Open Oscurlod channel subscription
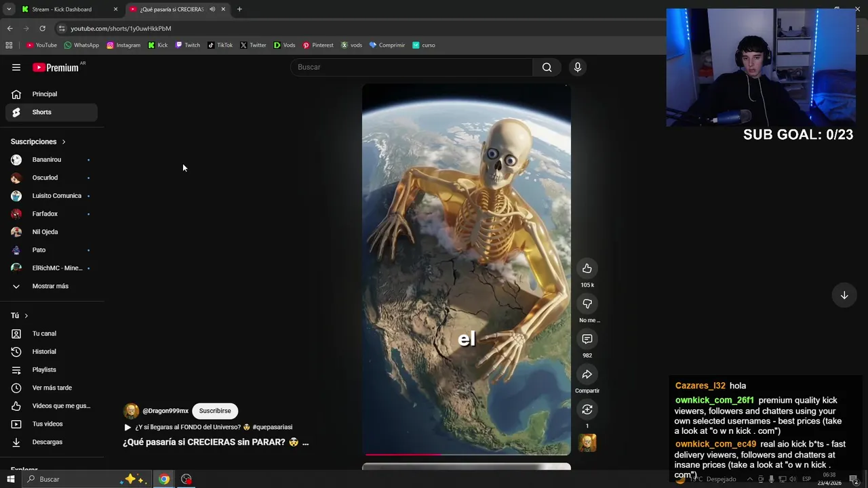868x488 pixels. click(52, 178)
